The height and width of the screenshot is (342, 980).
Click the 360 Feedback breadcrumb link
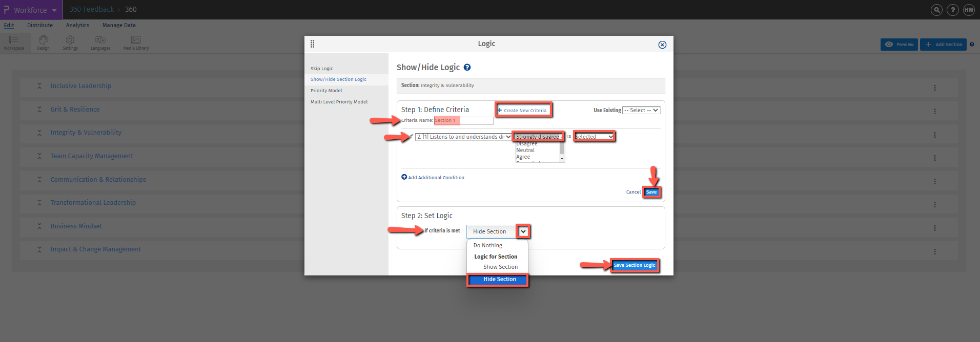coord(92,10)
